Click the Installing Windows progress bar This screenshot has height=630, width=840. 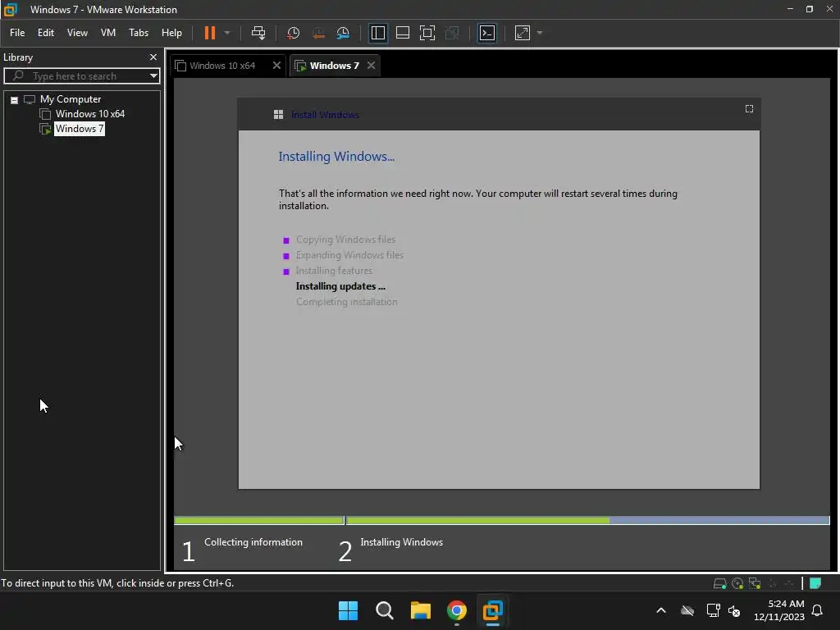pyautogui.click(x=587, y=520)
